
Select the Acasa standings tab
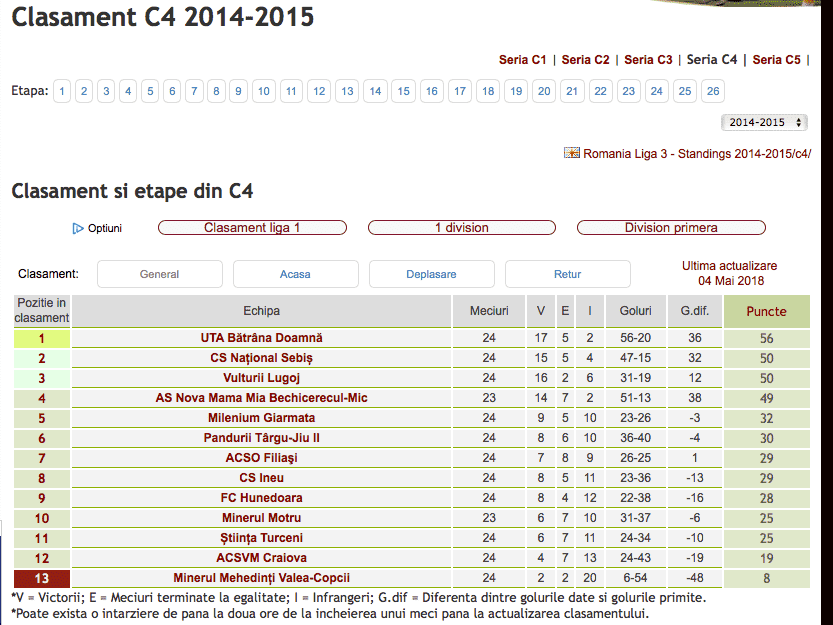click(295, 274)
